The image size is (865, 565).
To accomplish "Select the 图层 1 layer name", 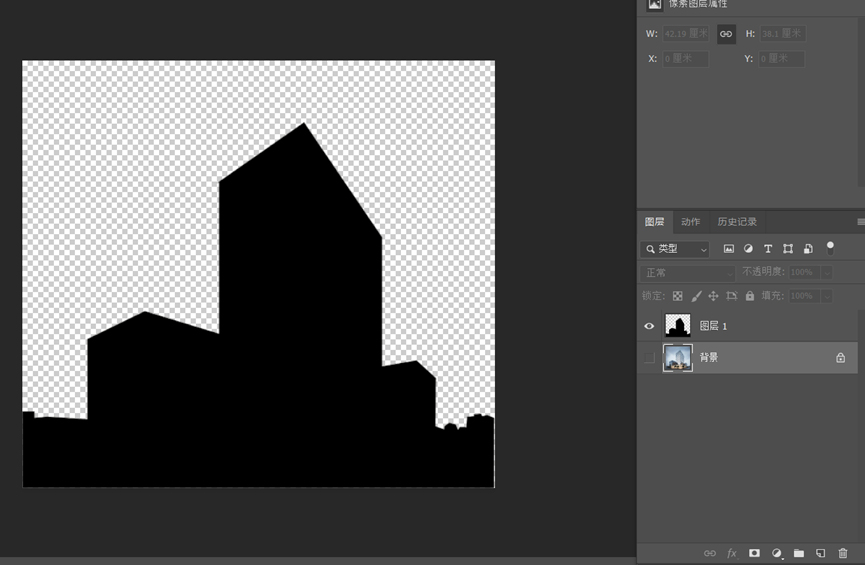I will pyautogui.click(x=713, y=326).
